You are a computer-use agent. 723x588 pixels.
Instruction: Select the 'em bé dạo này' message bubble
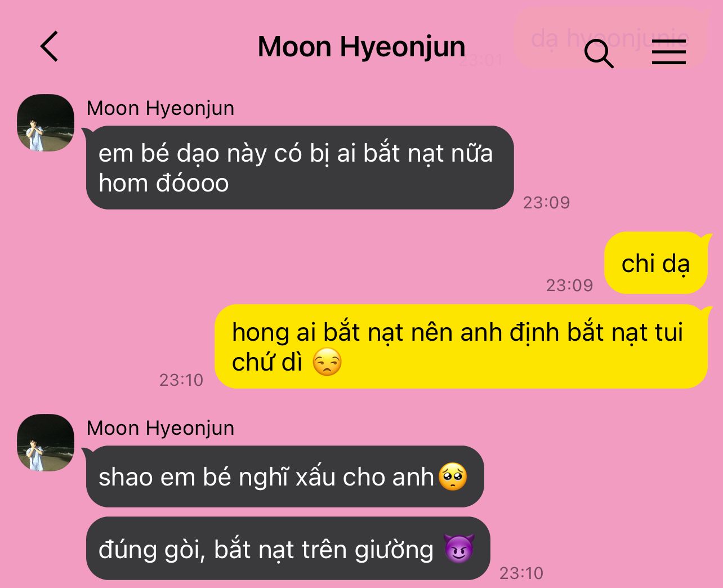pos(300,168)
